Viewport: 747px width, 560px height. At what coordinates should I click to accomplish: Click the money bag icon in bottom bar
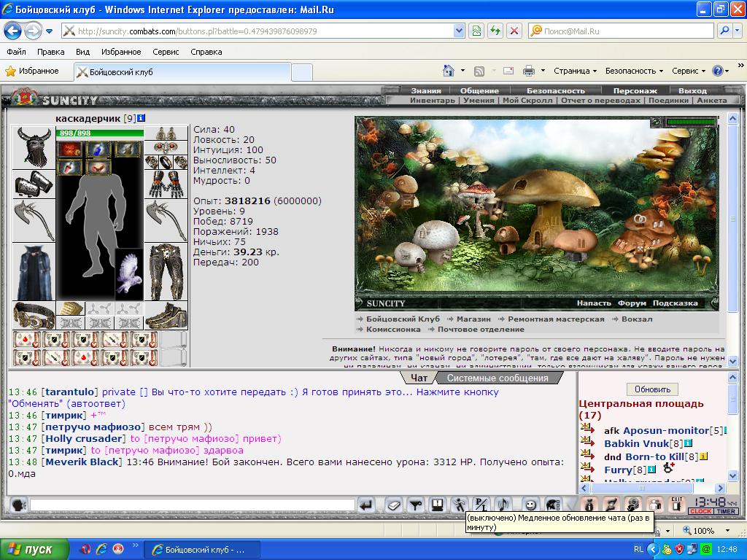click(x=589, y=505)
